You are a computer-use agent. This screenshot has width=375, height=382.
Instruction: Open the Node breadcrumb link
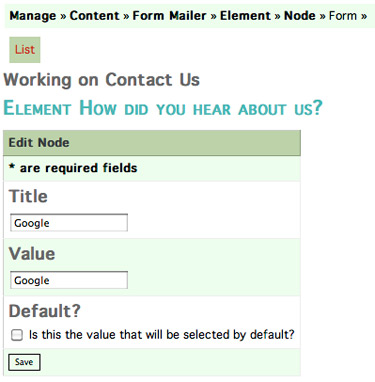pyautogui.click(x=299, y=16)
